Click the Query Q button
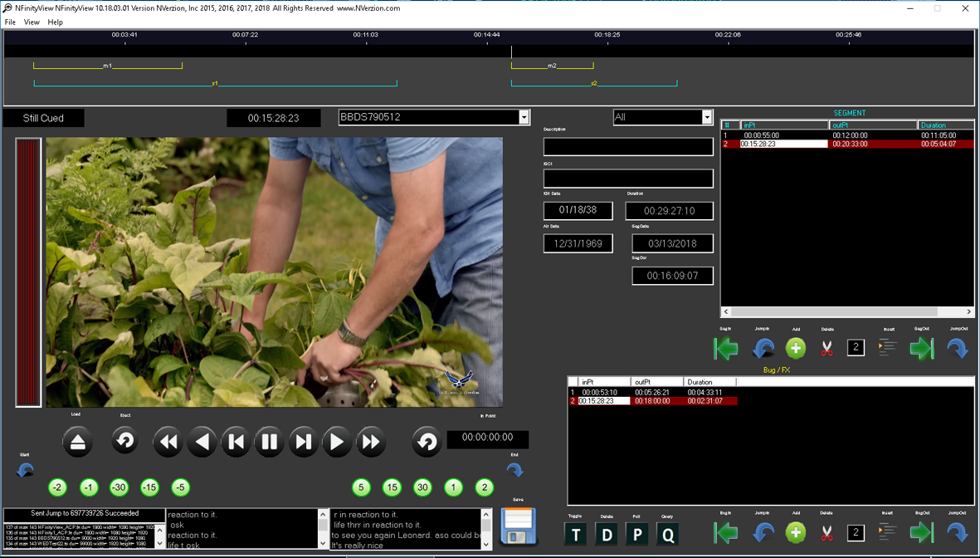The width and height of the screenshot is (980, 558). [667, 534]
